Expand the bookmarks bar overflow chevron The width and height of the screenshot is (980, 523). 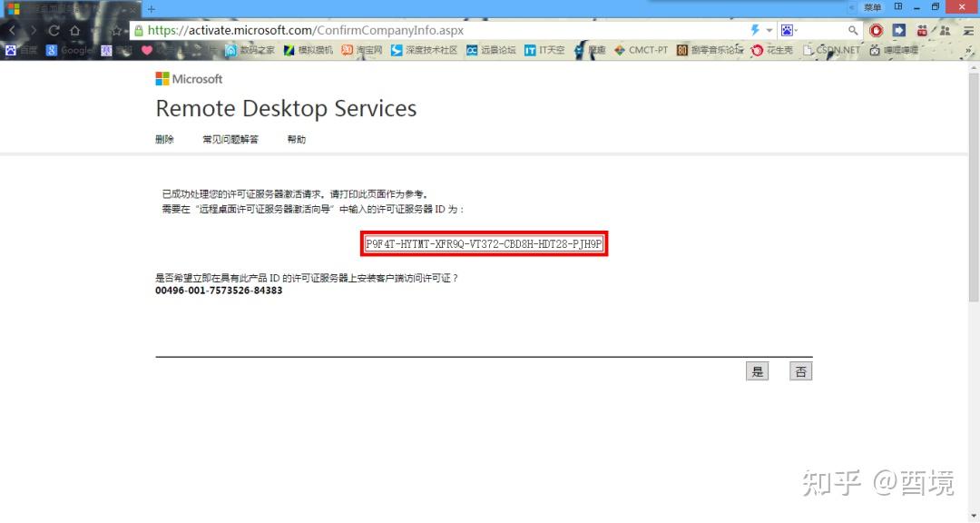pyautogui.click(x=969, y=50)
